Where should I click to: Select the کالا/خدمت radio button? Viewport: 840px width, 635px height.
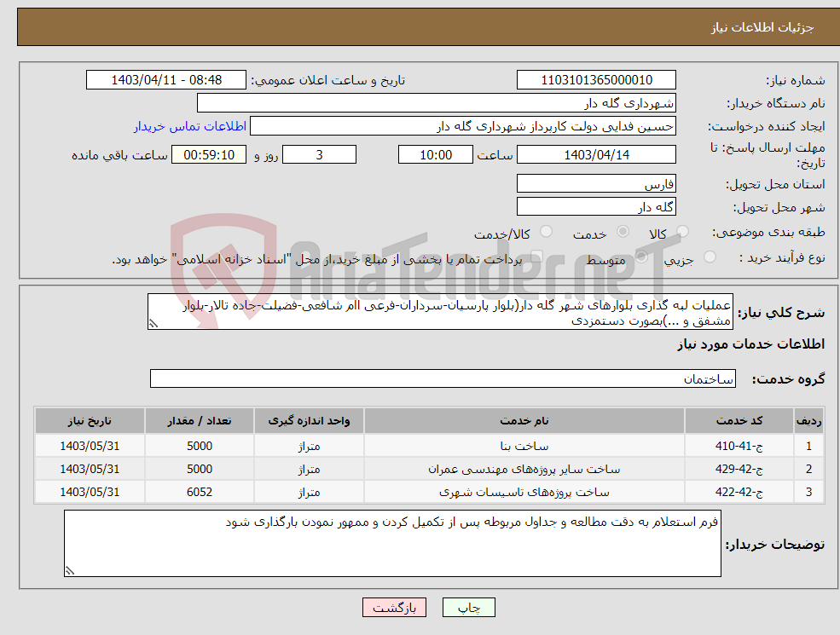(x=546, y=231)
